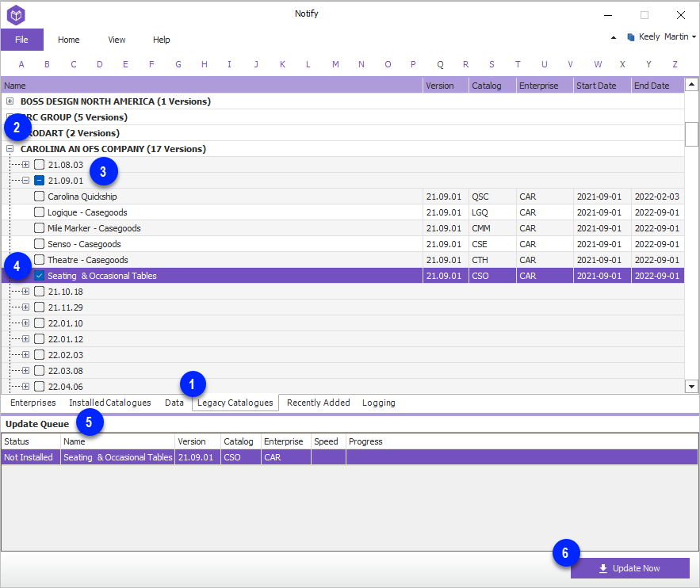Tick the 22.01.10 version checkbox
The width and height of the screenshot is (700, 588).
click(x=40, y=323)
